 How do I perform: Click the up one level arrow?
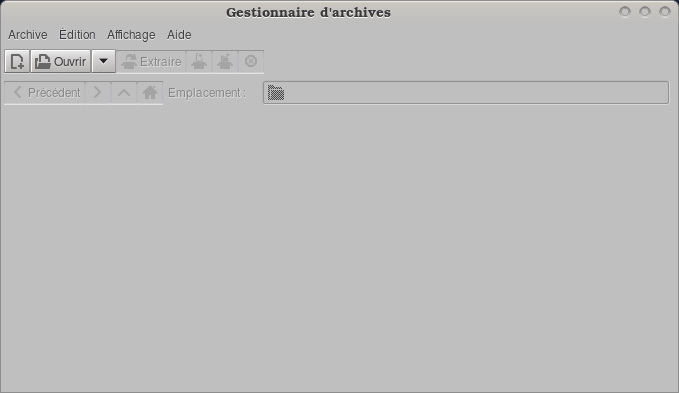tap(124, 93)
